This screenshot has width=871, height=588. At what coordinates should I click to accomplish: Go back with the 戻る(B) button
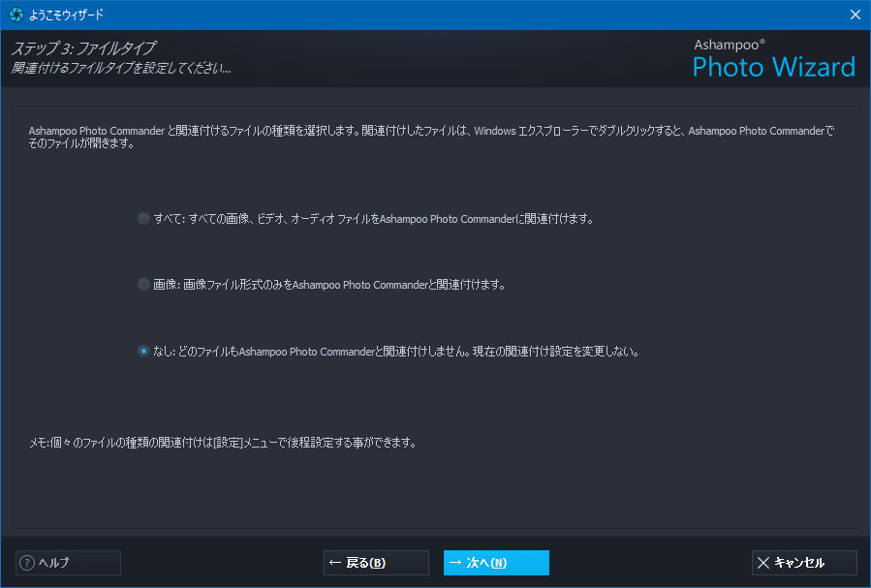point(376,563)
